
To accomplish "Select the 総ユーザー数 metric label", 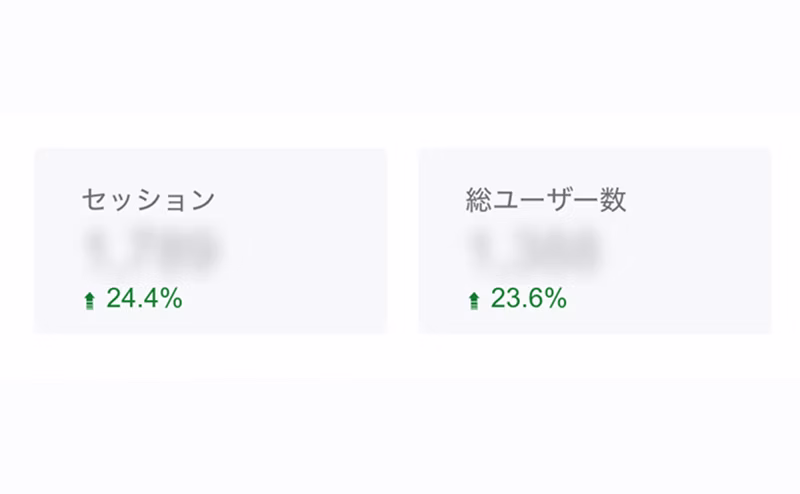I will pos(546,200).
